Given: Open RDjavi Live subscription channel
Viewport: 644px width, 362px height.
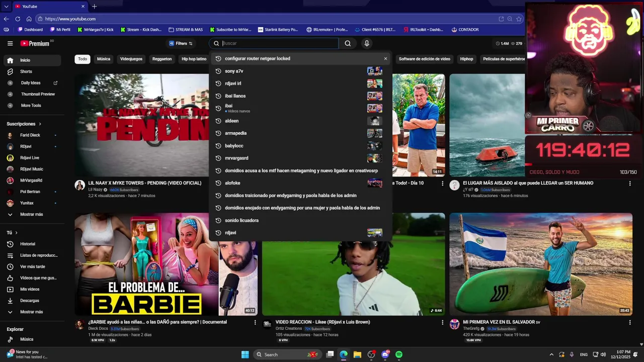Looking at the screenshot, I should 32,158.
